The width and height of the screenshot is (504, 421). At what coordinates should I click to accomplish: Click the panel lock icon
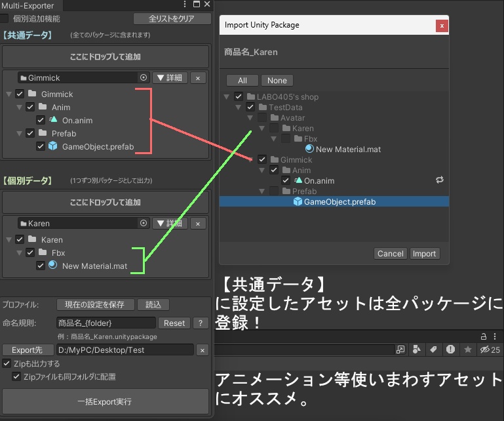[x=483, y=336]
